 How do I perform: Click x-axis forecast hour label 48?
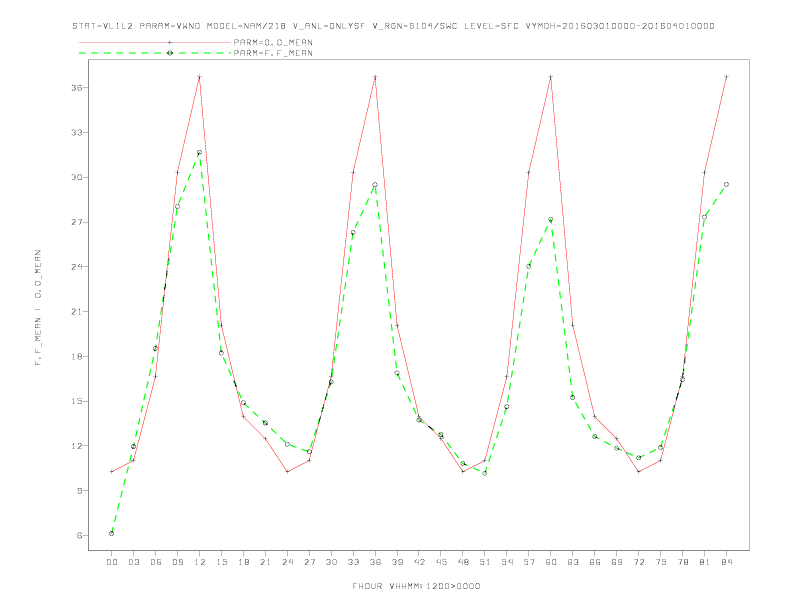tap(463, 562)
